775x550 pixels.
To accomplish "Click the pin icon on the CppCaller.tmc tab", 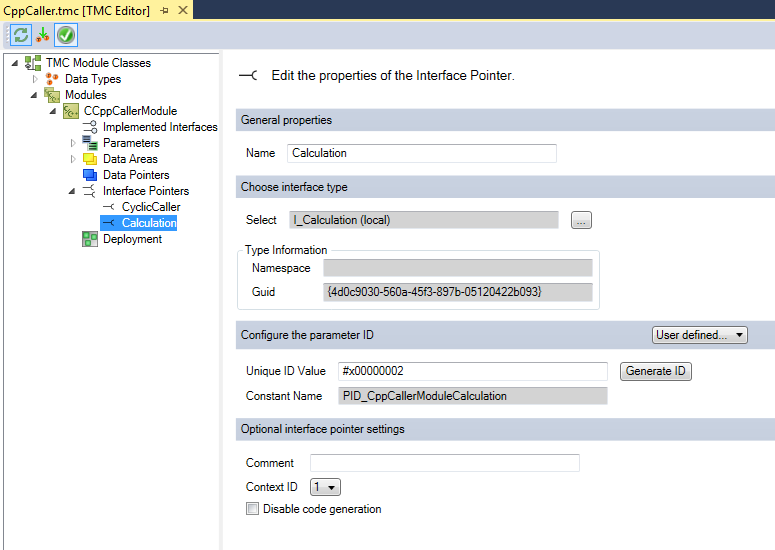I will pyautogui.click(x=165, y=10).
